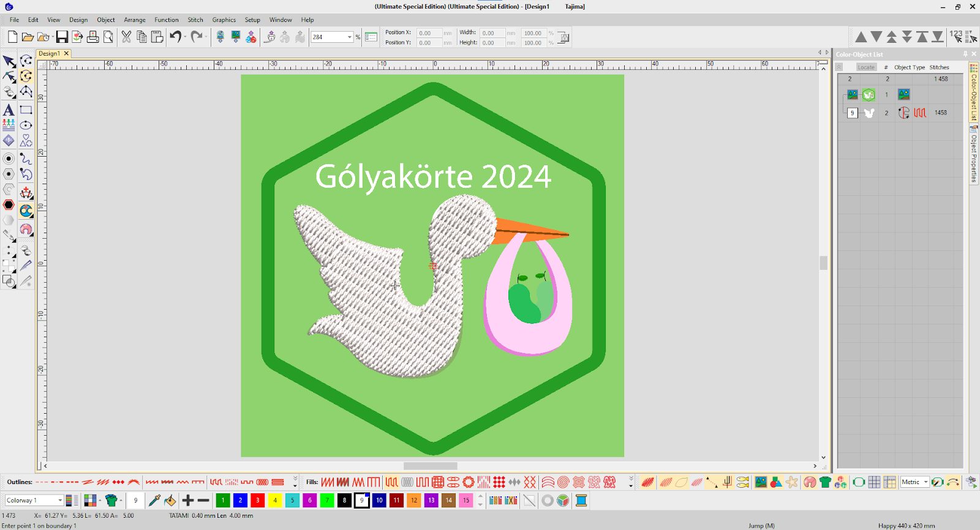Open the Metric units dropdown

(925, 482)
